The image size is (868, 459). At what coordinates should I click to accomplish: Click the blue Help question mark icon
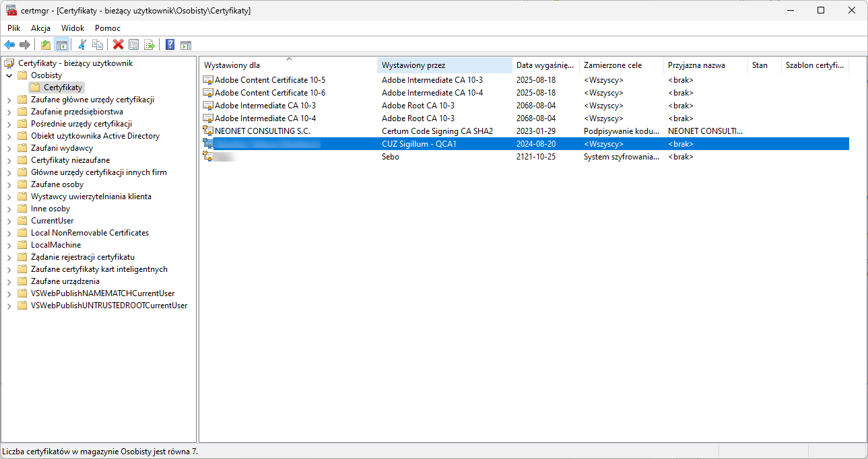(x=170, y=44)
